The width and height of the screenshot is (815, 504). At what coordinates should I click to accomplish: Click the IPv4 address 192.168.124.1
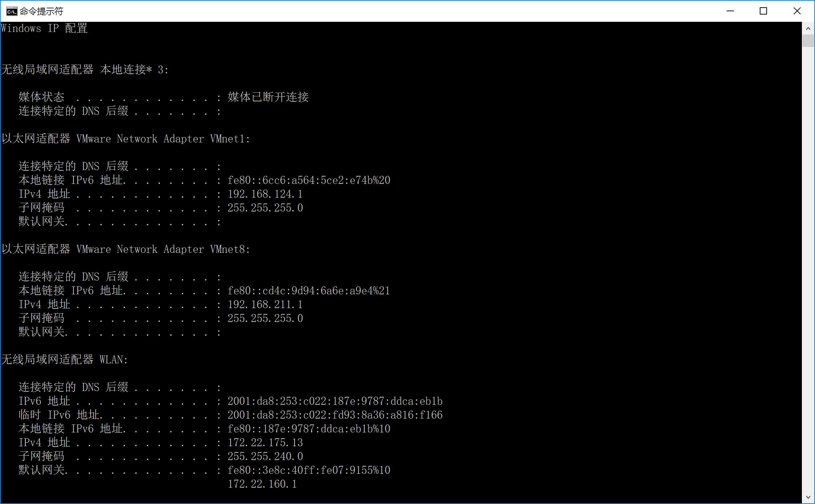pyautogui.click(x=265, y=194)
